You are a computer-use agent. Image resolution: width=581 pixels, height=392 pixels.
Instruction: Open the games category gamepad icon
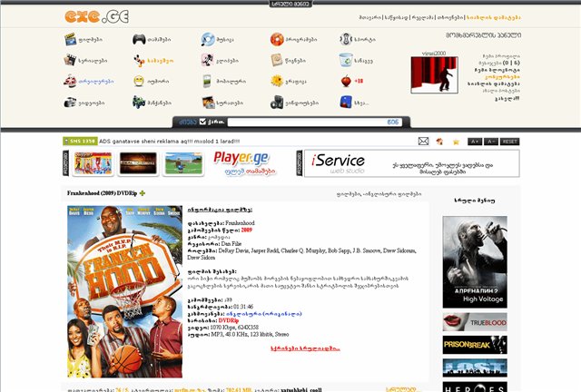click(x=139, y=39)
